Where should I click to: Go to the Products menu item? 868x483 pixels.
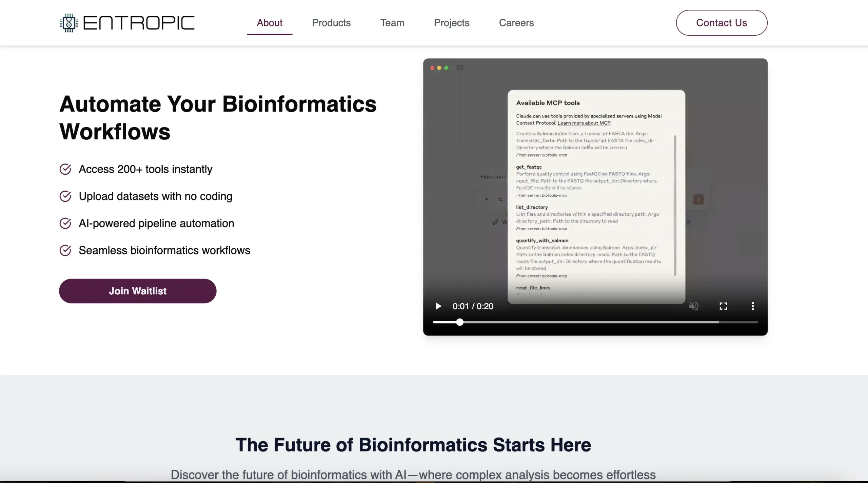click(x=331, y=23)
